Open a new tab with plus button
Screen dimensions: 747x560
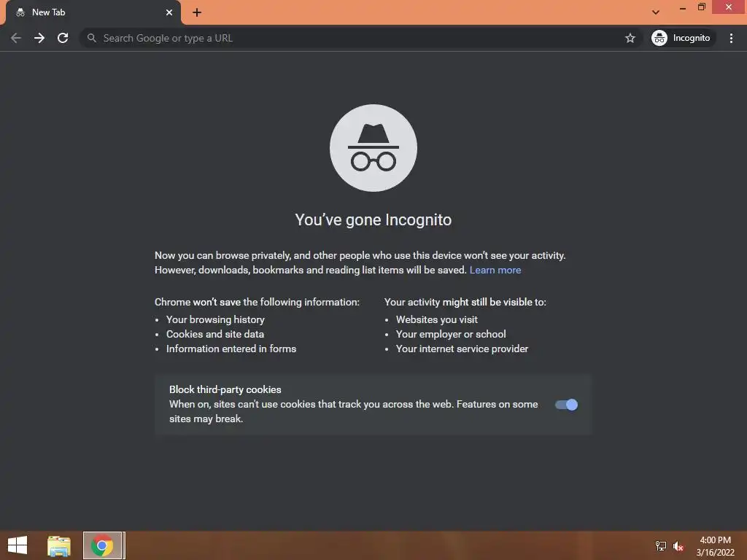[x=197, y=12]
